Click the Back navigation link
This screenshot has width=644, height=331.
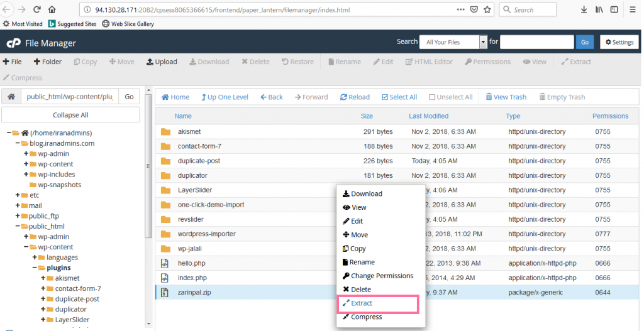click(x=272, y=97)
